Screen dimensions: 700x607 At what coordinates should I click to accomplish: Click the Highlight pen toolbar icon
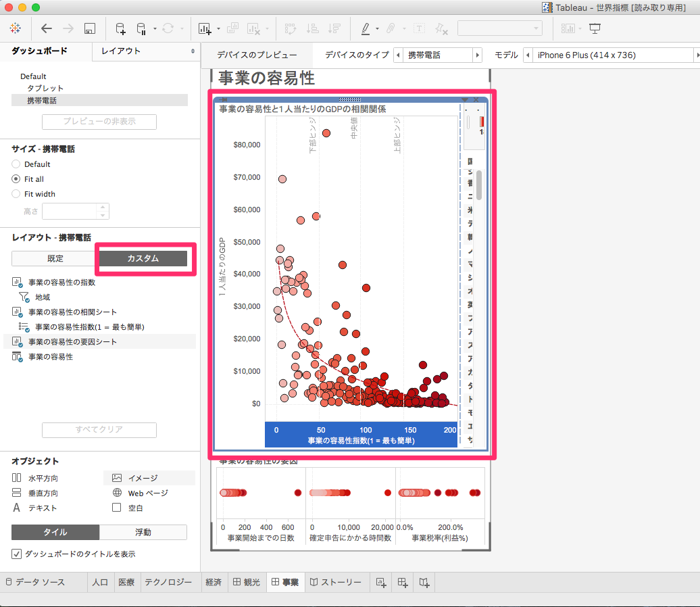[366, 28]
